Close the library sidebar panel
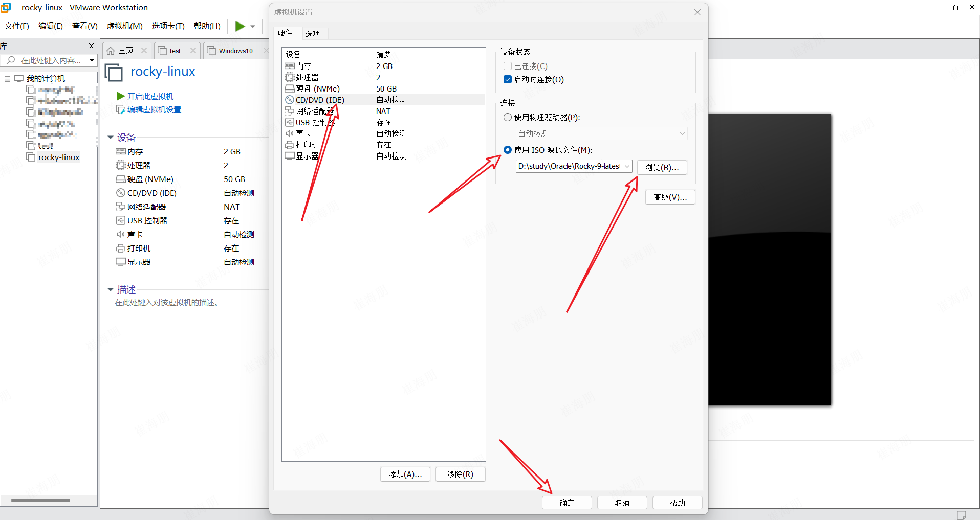 point(92,46)
